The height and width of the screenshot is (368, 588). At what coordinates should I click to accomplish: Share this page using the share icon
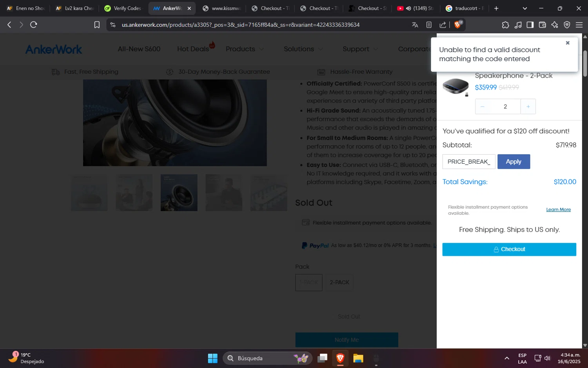pos(443,25)
